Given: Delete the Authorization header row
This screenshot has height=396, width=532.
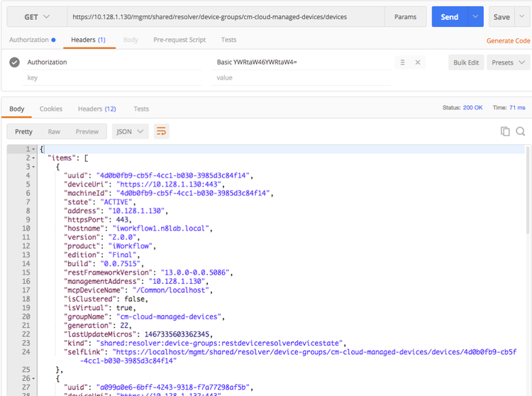Looking at the screenshot, I should click(x=418, y=62).
